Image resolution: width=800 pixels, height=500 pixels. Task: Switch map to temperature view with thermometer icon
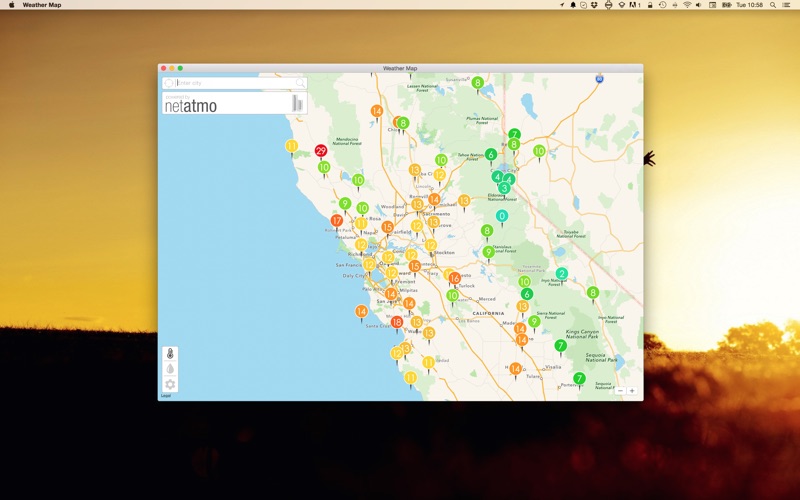[170, 353]
